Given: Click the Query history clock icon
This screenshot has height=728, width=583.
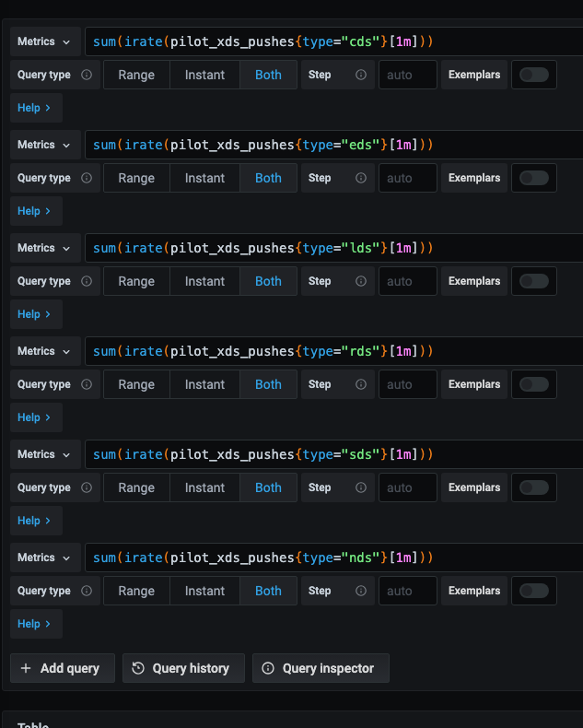Looking at the screenshot, I should click(x=138, y=668).
